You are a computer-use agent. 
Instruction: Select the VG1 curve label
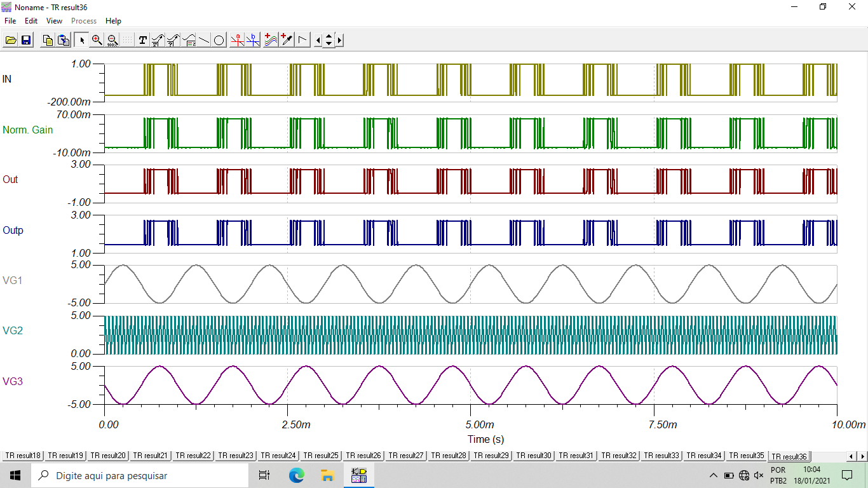tap(13, 280)
